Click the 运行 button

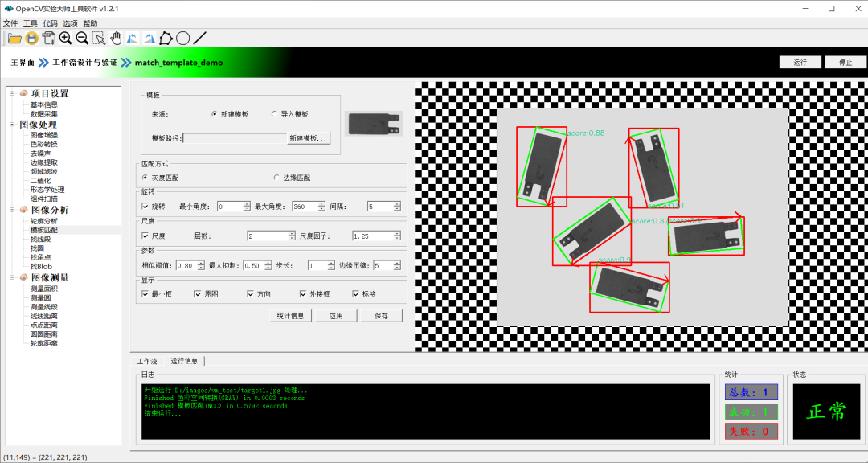800,62
